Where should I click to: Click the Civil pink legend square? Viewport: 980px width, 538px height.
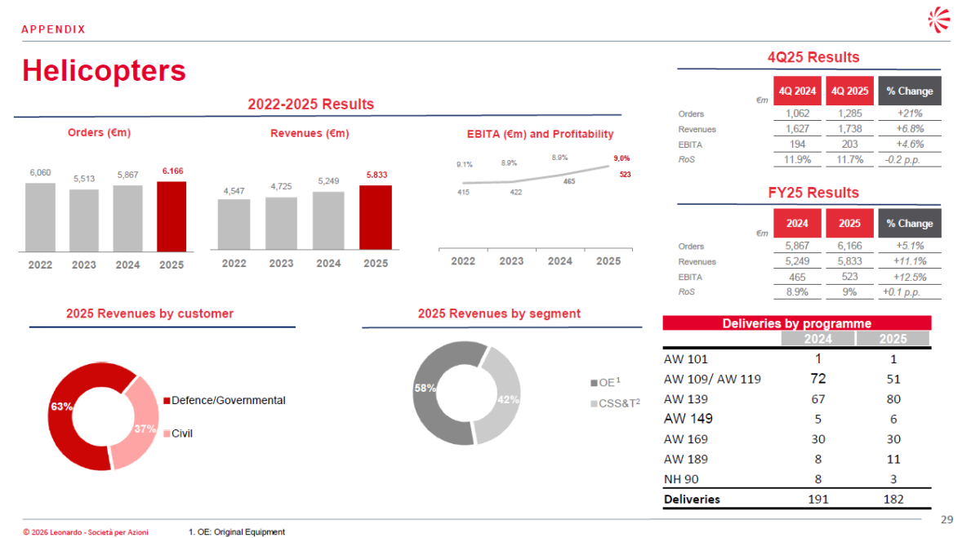(x=167, y=434)
